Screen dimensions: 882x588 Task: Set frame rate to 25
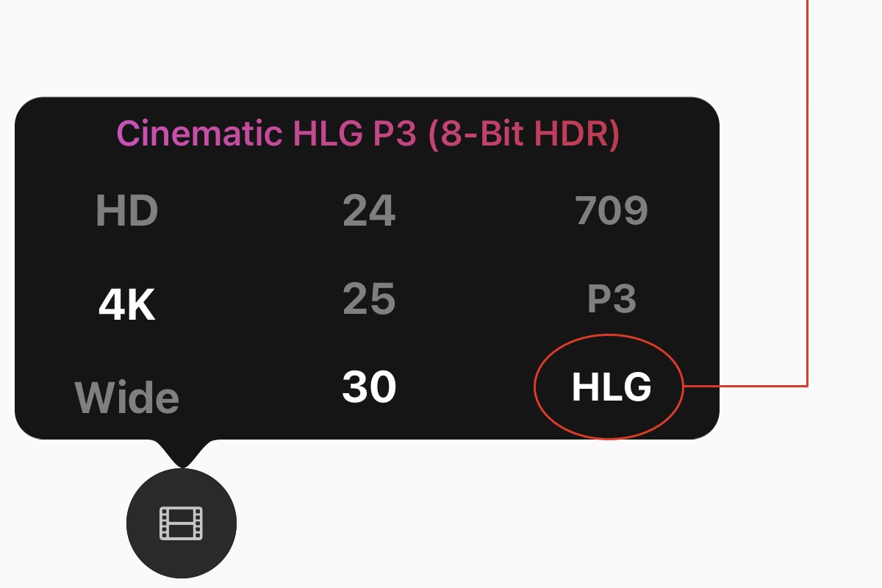(369, 299)
